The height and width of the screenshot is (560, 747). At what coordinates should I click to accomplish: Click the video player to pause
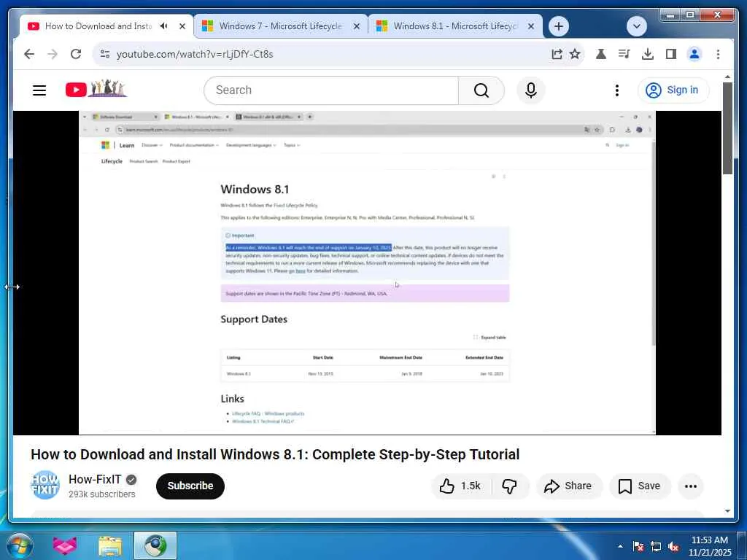point(367,273)
